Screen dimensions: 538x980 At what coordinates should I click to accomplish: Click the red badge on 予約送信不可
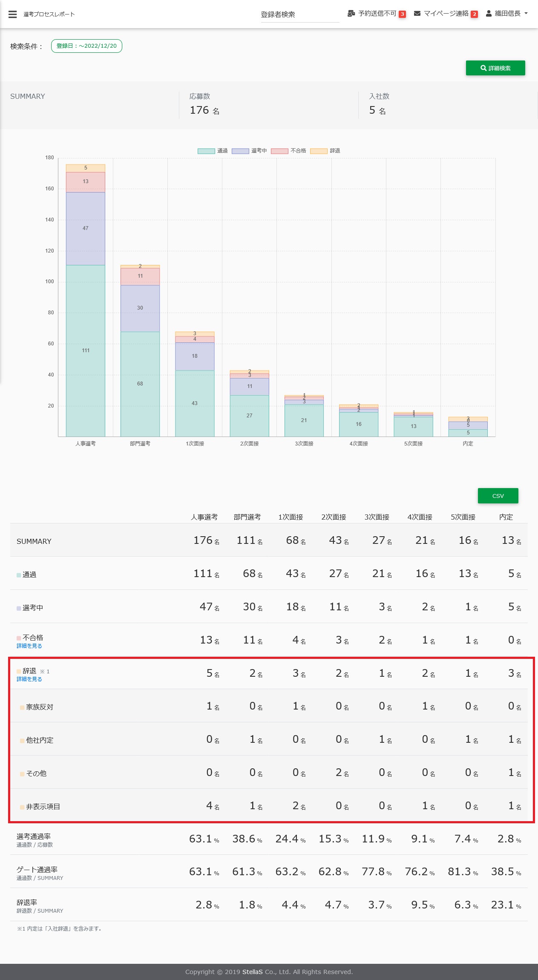tap(402, 14)
